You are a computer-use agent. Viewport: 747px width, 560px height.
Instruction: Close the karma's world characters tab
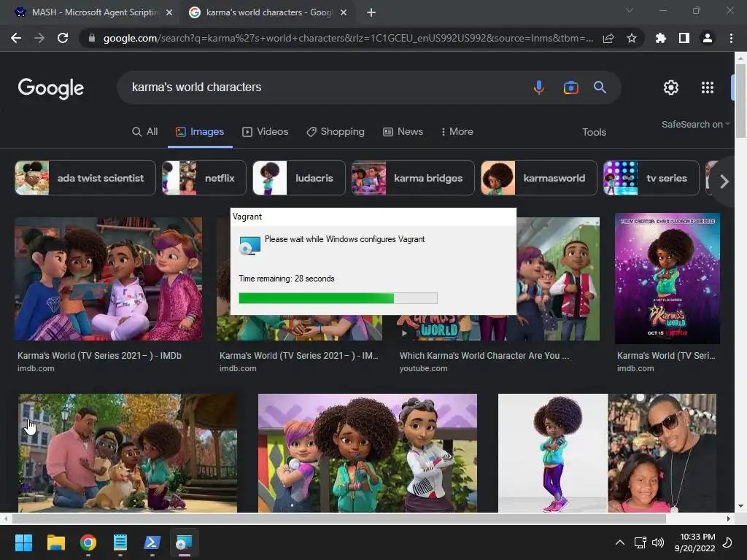coord(344,12)
